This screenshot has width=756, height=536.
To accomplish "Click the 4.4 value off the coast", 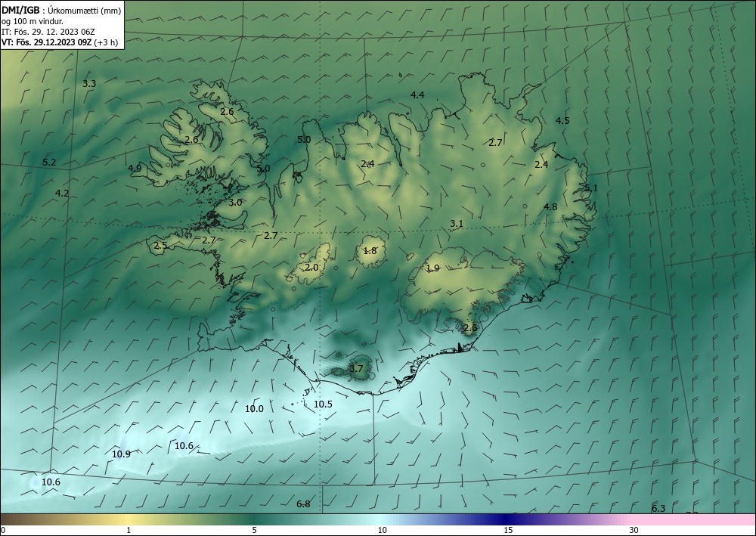I will pyautogui.click(x=417, y=95).
